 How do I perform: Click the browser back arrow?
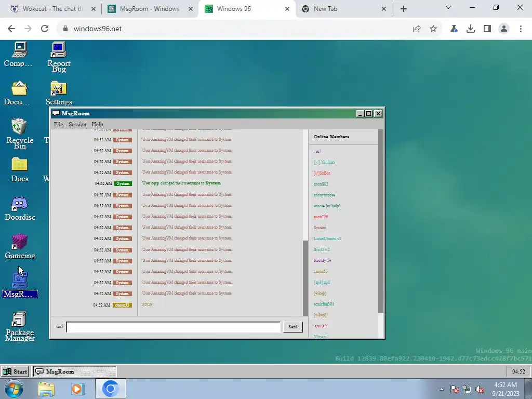click(x=11, y=29)
